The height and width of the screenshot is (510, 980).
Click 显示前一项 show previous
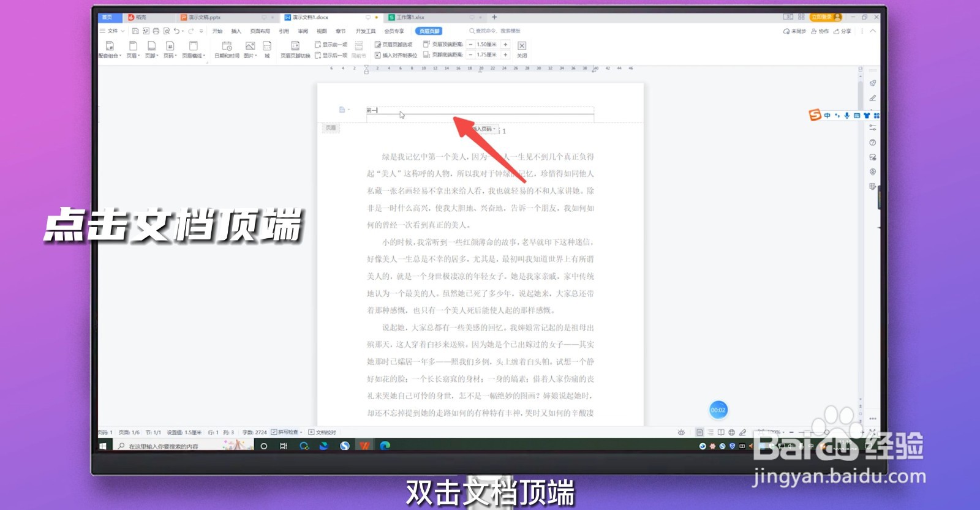[331, 45]
